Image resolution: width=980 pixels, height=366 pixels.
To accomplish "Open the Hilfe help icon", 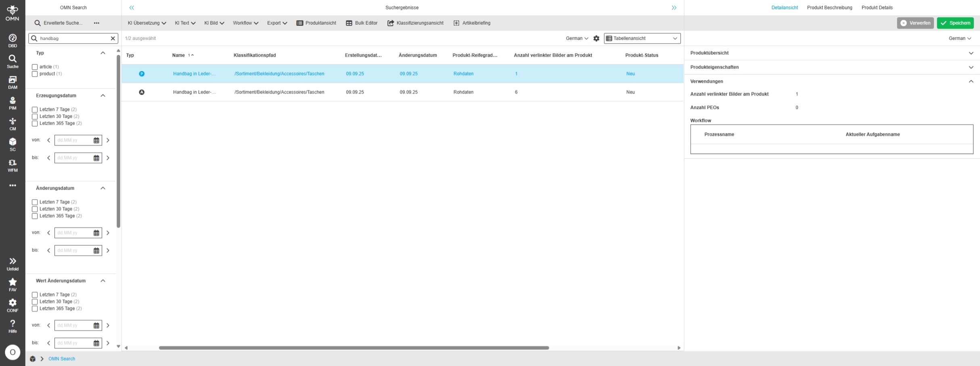I will (13, 326).
